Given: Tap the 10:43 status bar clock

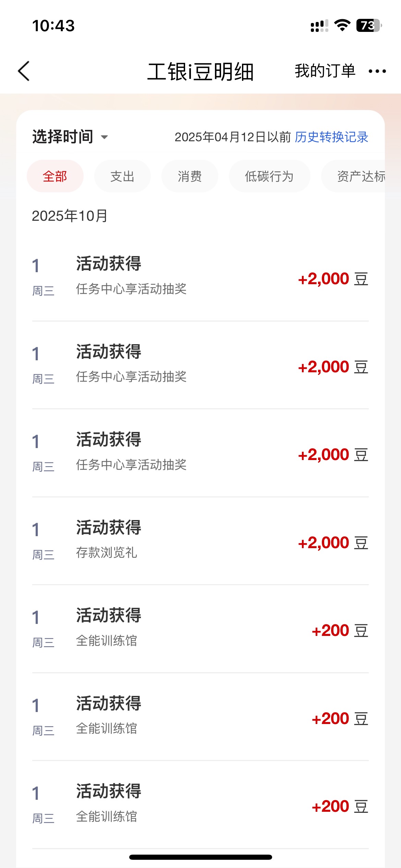Looking at the screenshot, I should point(53,26).
